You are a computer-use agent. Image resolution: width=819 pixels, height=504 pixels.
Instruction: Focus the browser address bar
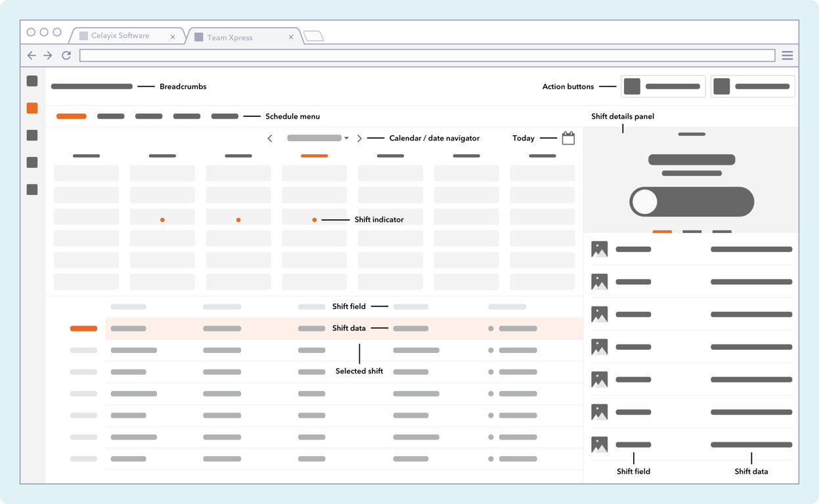[428, 56]
